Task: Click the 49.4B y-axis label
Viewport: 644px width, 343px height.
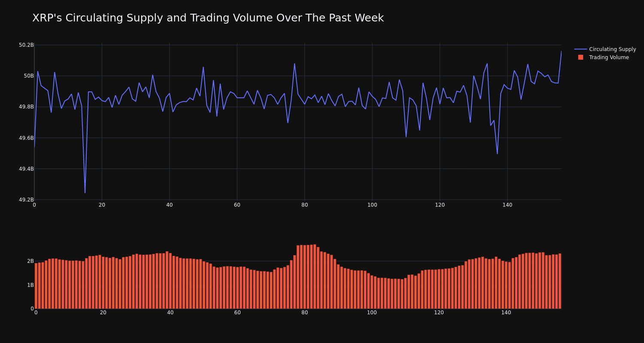Action: point(26,169)
